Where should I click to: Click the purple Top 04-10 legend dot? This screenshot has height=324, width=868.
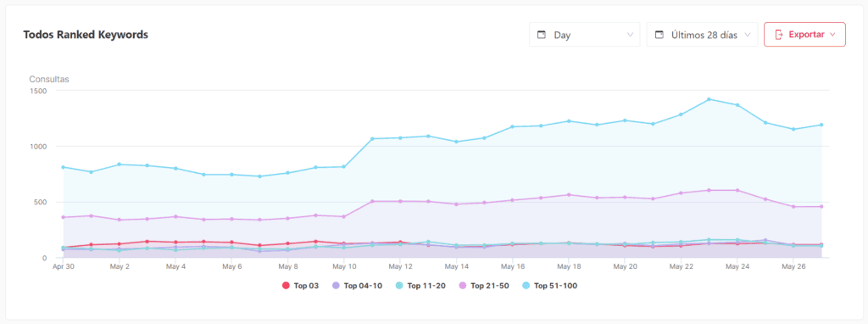coord(336,286)
